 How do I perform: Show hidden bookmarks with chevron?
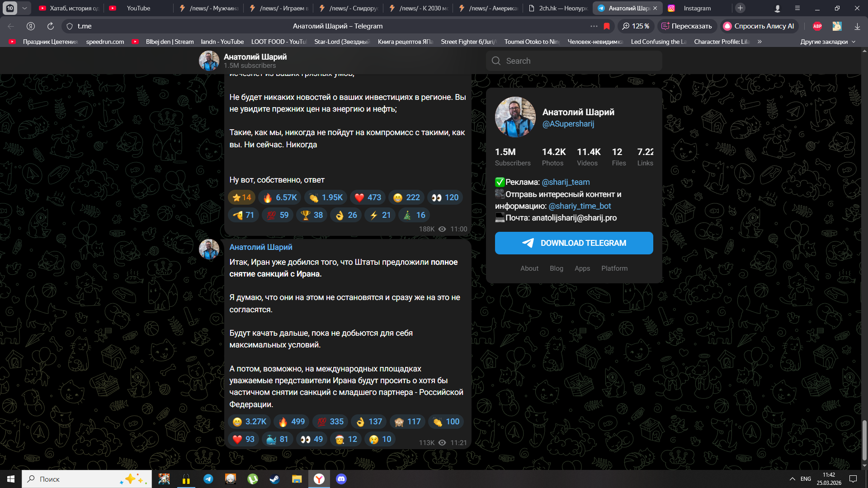tap(759, 42)
